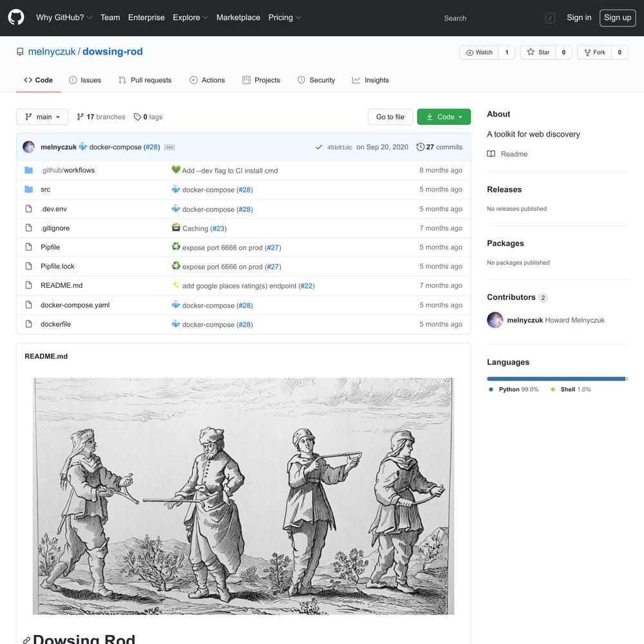Image resolution: width=644 pixels, height=644 pixels.
Task: Click the file icon next to Pipfile.lock
Action: click(x=28, y=266)
